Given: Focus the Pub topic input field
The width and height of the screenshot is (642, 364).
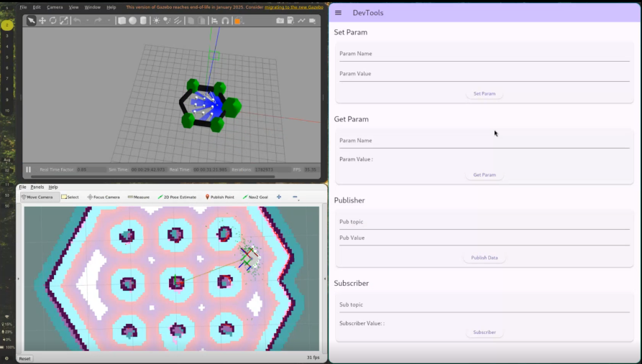Looking at the screenshot, I should [484, 223].
